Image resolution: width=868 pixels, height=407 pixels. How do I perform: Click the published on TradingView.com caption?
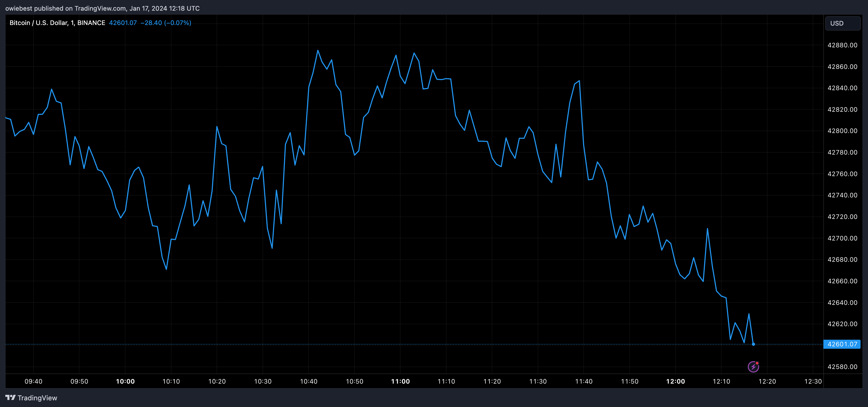[102, 9]
